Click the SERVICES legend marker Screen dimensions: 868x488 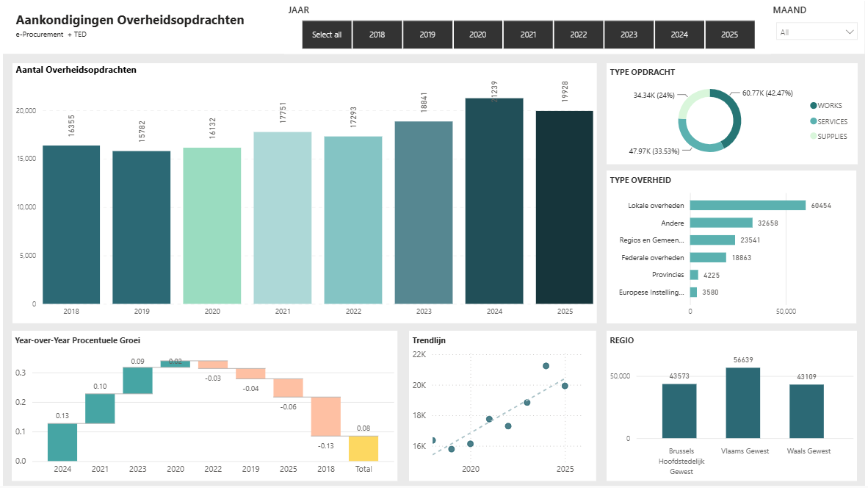point(813,121)
